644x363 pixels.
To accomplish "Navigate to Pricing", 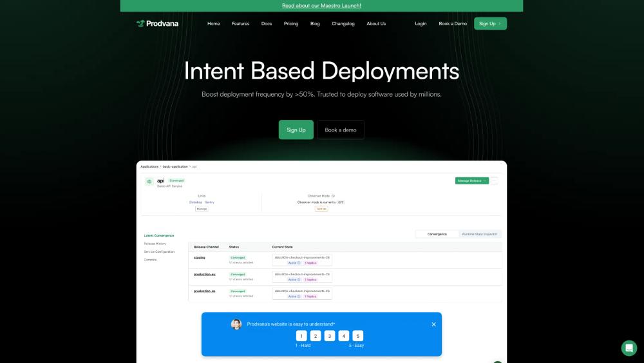I will [x=291, y=23].
